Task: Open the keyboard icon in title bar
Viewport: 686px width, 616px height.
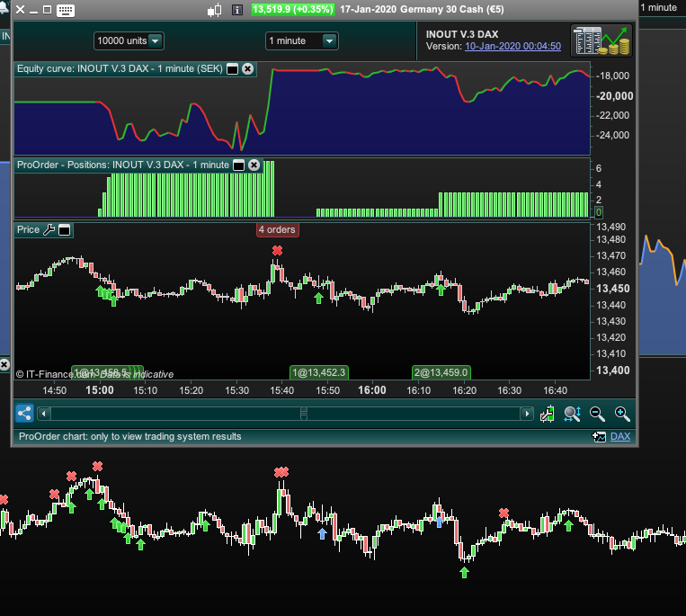Action: [x=65, y=10]
